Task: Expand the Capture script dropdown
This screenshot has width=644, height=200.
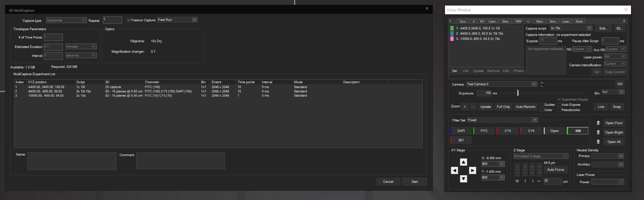Action: [589, 28]
